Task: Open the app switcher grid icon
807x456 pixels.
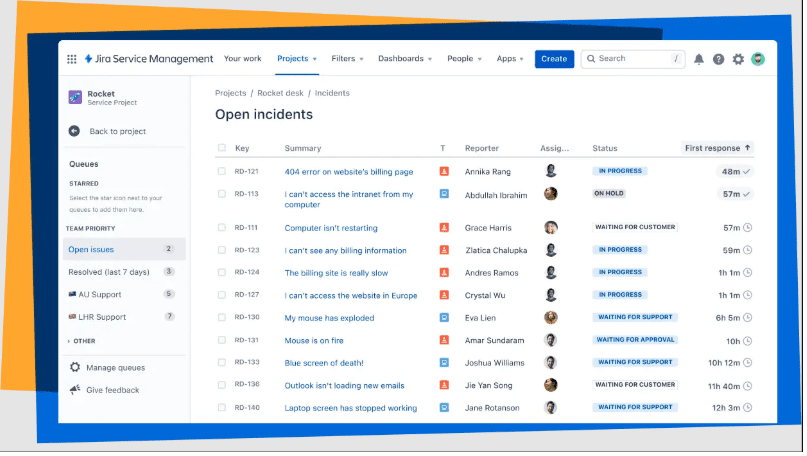Action: (72, 59)
